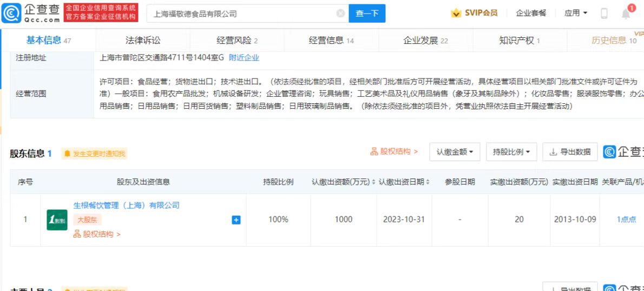Open 生根餐饮管理（上海）有限公司 link
Image resolution: width=644 pixels, height=291 pixels.
point(127,205)
